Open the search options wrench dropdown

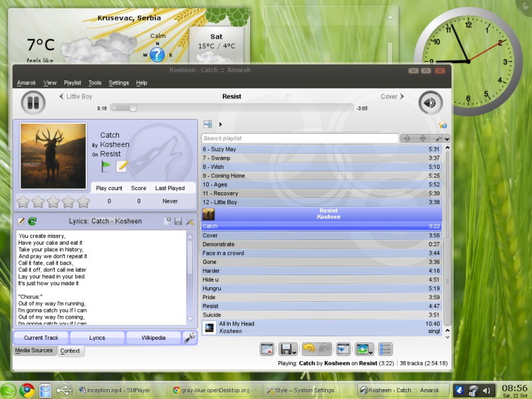point(442,138)
